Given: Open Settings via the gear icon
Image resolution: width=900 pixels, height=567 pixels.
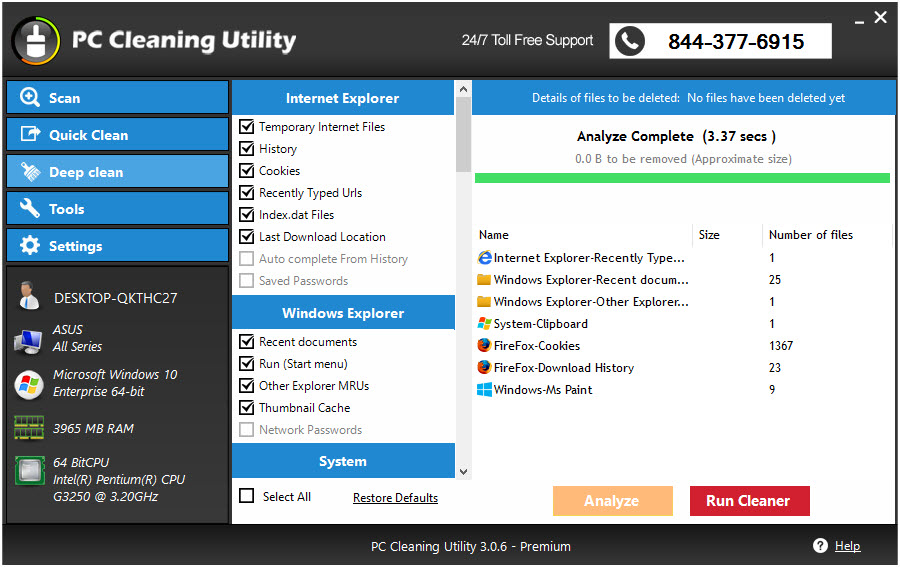Looking at the screenshot, I should click(x=30, y=246).
